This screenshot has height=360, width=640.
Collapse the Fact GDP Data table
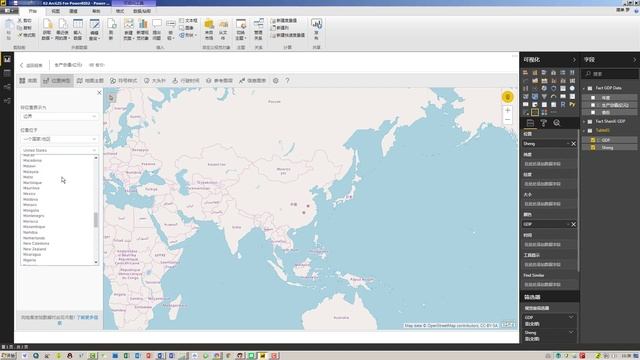click(584, 88)
